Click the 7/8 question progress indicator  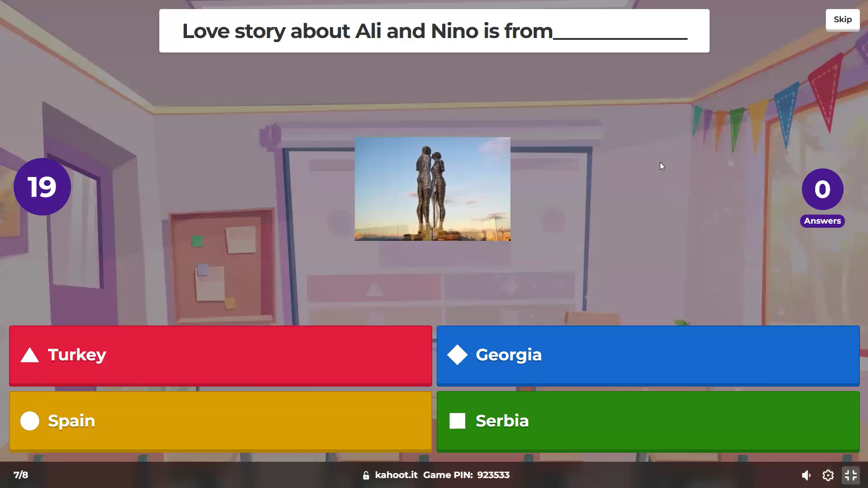click(x=21, y=475)
